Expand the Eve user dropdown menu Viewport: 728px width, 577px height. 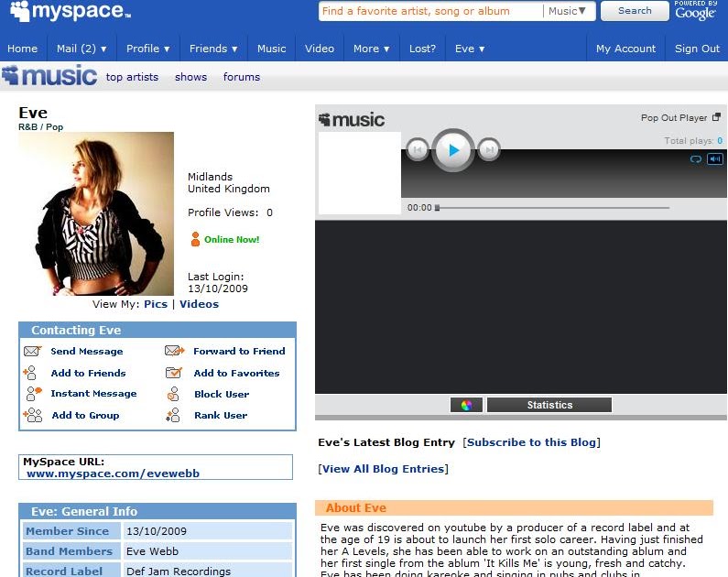point(470,49)
